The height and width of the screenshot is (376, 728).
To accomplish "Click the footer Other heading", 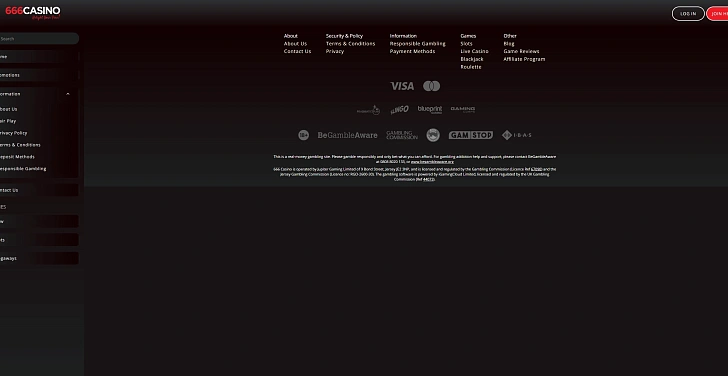I will pyautogui.click(x=510, y=36).
